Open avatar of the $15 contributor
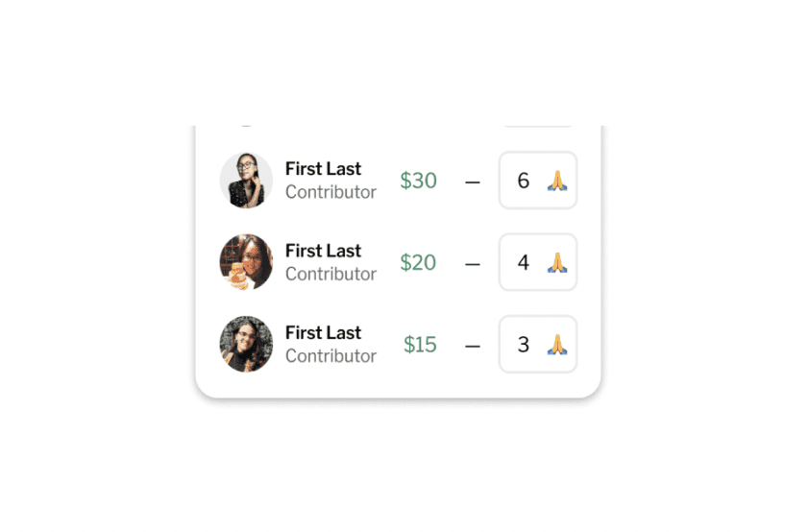This screenshot has width=809, height=532. click(x=246, y=345)
